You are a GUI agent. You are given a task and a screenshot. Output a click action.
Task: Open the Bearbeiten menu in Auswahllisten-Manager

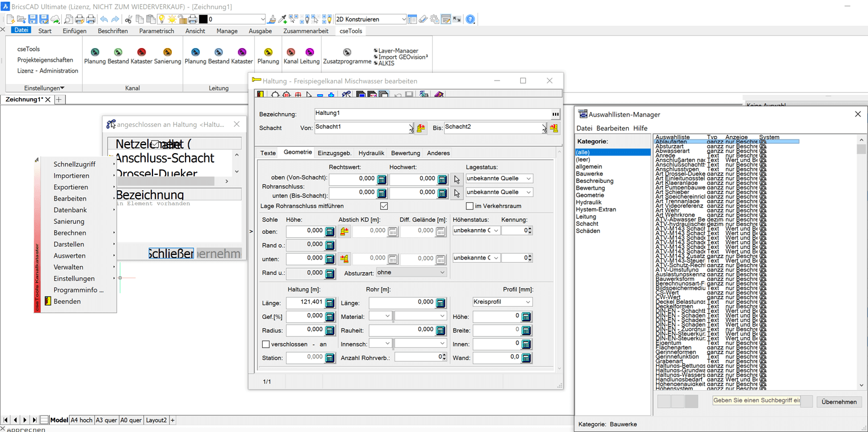[x=612, y=129]
